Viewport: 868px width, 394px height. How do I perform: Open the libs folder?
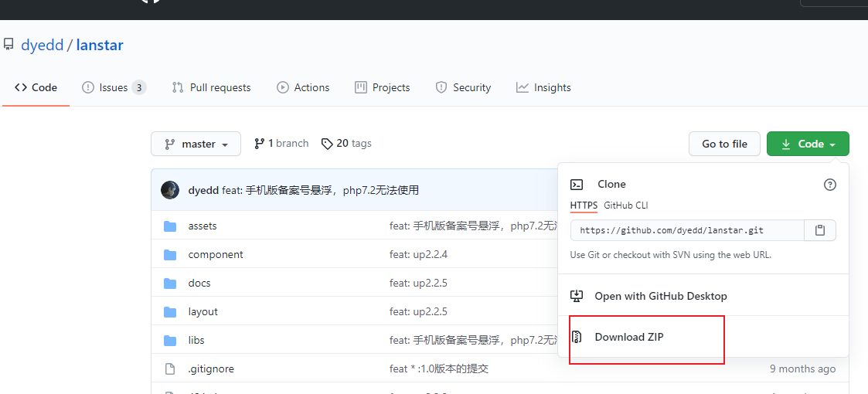tap(196, 340)
